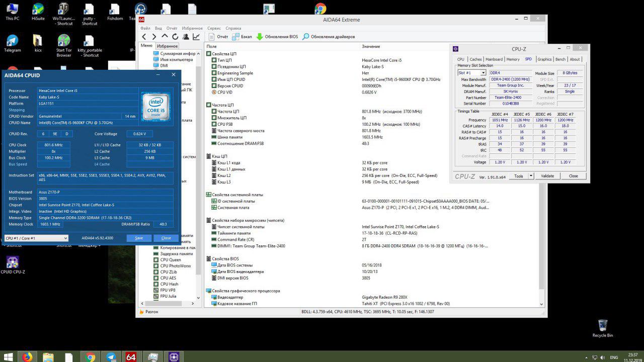Open the CPU core selector dropdown in CPUID
Image resolution: width=644 pixels, height=362 pixels.
pos(36,238)
